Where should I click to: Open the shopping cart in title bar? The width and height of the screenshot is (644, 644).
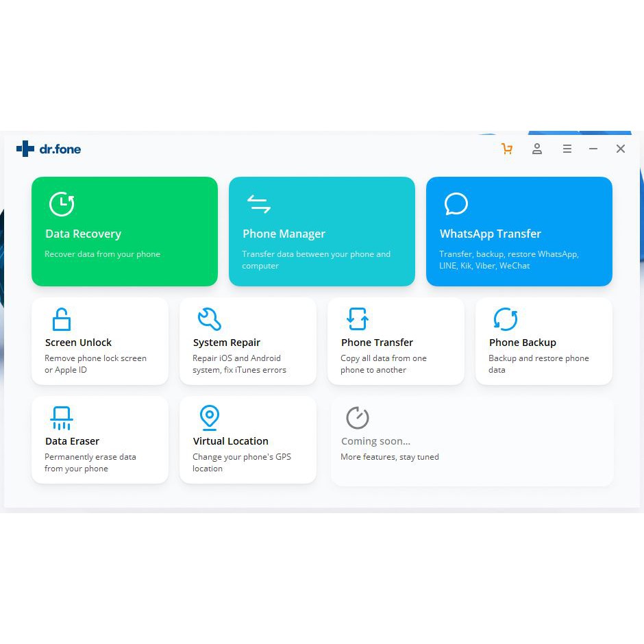click(507, 149)
